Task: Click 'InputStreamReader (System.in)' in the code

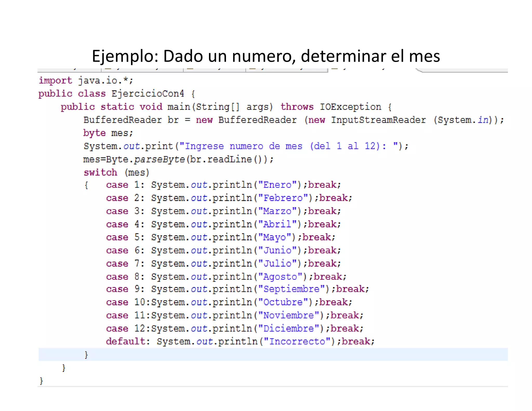Action: 412,120
